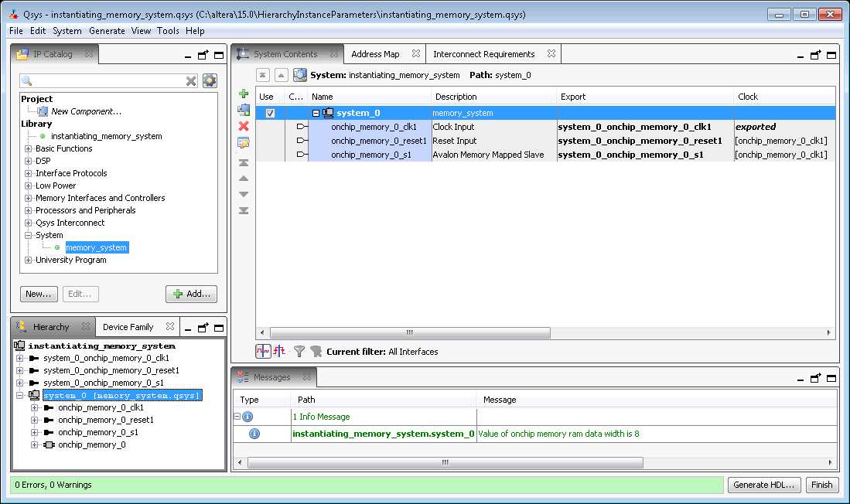Open the Generate menu

tap(107, 31)
